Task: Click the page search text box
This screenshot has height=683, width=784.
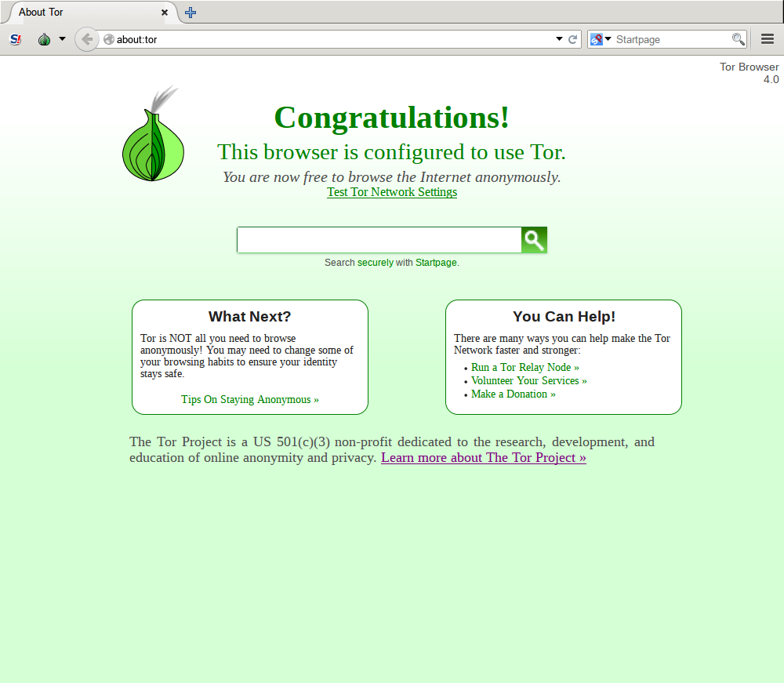Action: (379, 240)
